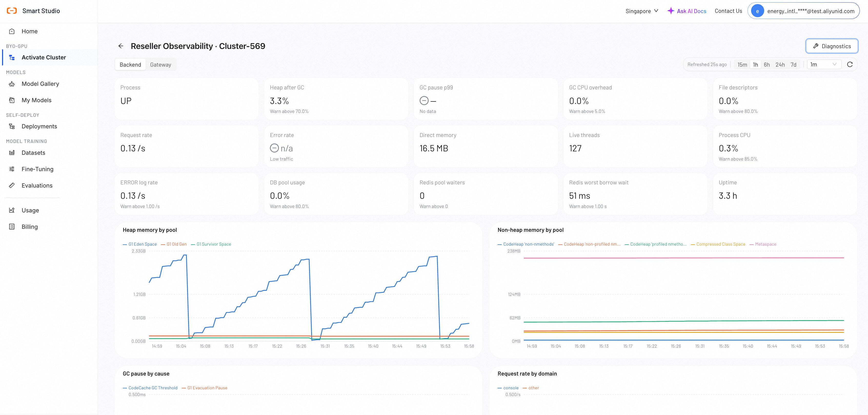Click the Heap after GC metric card
868x415 pixels.
[x=336, y=99]
